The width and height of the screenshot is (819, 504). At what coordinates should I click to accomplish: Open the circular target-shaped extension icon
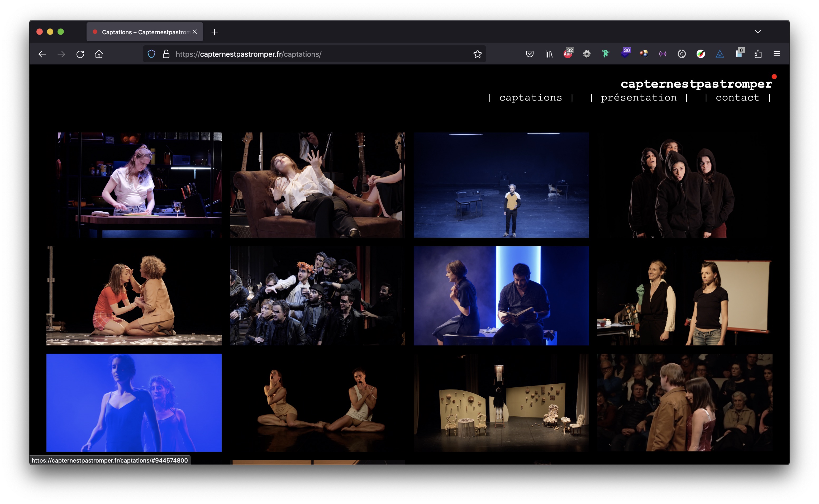pos(682,54)
